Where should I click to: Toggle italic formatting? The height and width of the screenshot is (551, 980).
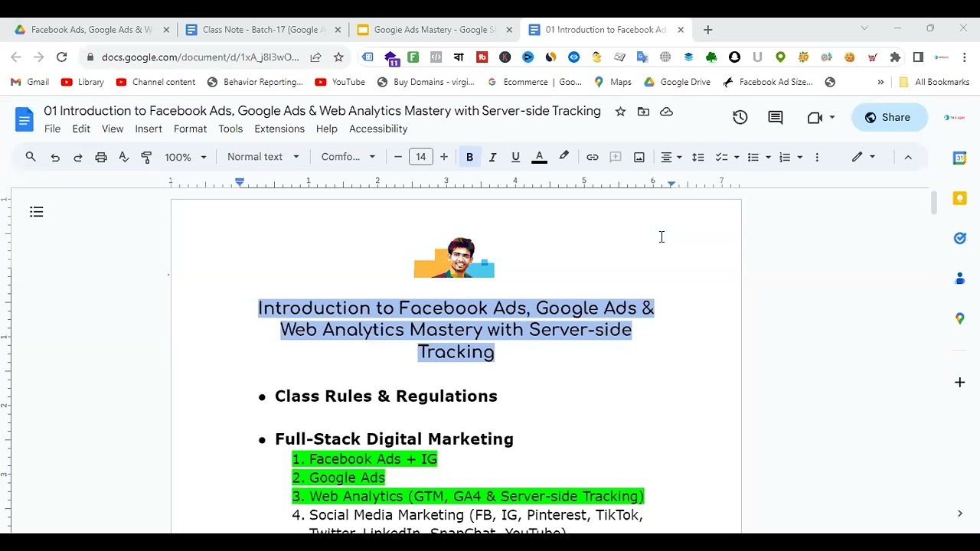[492, 157]
